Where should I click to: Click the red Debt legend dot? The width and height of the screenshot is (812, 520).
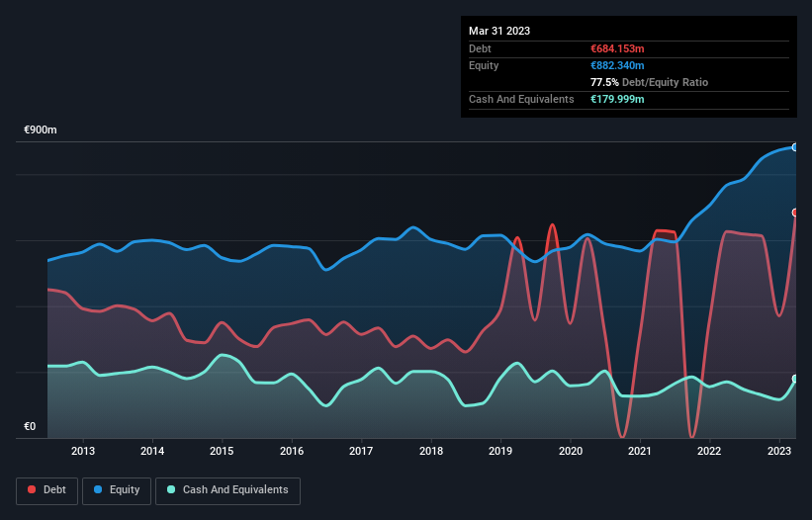(32, 489)
